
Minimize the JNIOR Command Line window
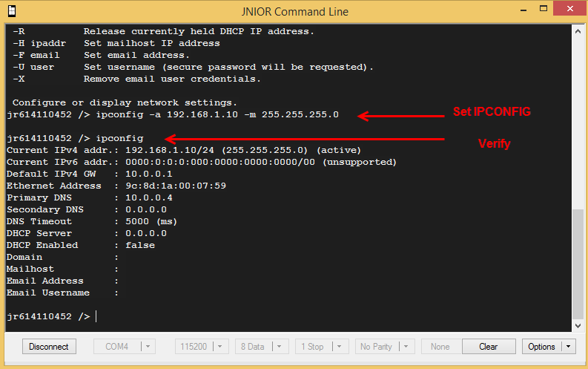(523, 10)
